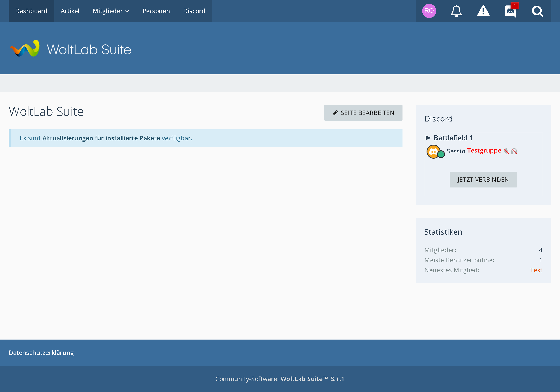
Task: Click the Jetzt Verbinden button
Action: coord(483,180)
